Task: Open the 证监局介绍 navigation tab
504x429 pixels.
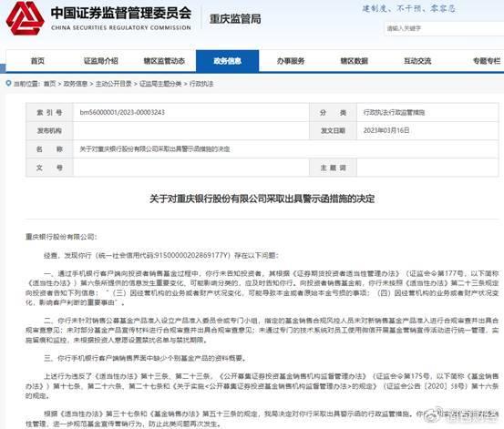Action: [x=101, y=61]
